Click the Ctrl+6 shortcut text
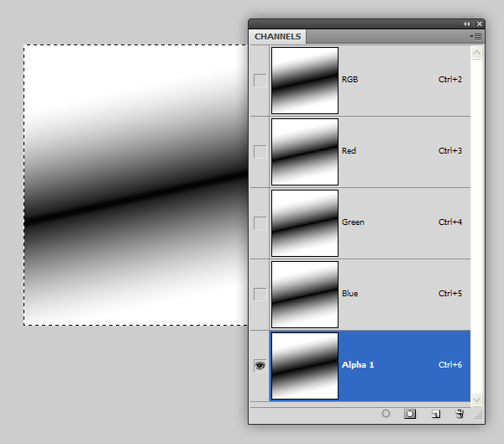504x444 pixels. tap(450, 364)
